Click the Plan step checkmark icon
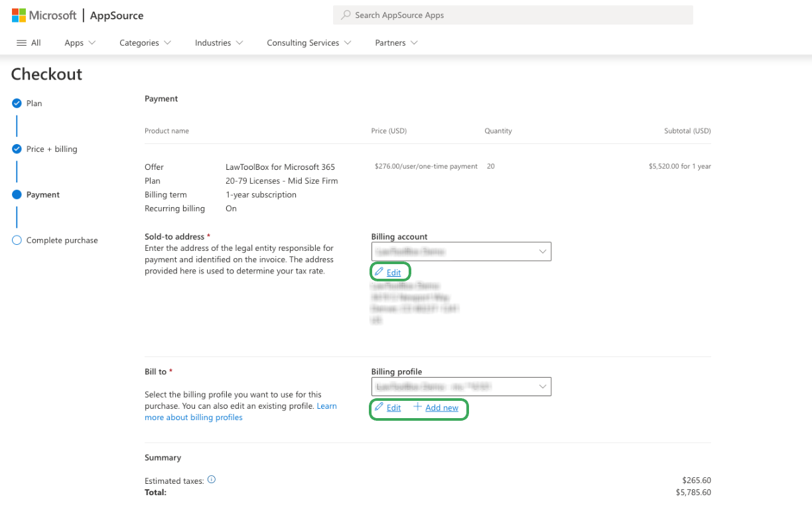The image size is (812, 515). point(17,104)
